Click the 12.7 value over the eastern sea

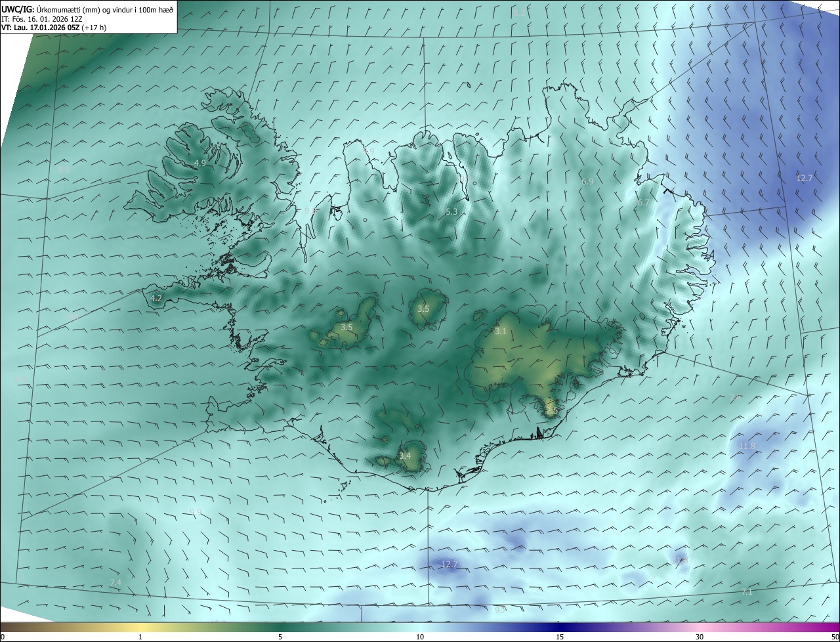[x=805, y=179]
